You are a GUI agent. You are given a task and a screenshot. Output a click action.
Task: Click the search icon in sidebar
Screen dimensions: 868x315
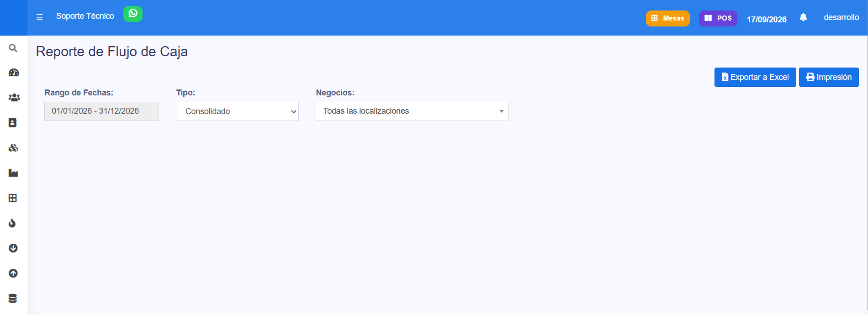(x=13, y=48)
